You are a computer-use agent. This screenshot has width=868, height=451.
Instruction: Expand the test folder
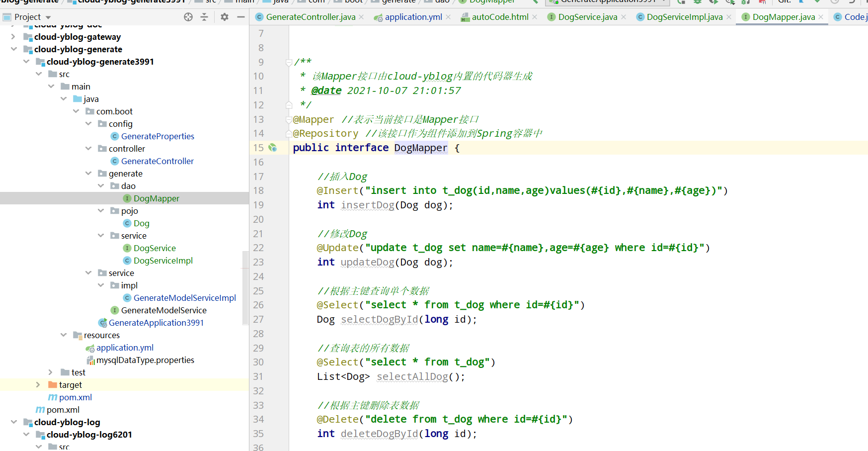[x=51, y=372]
